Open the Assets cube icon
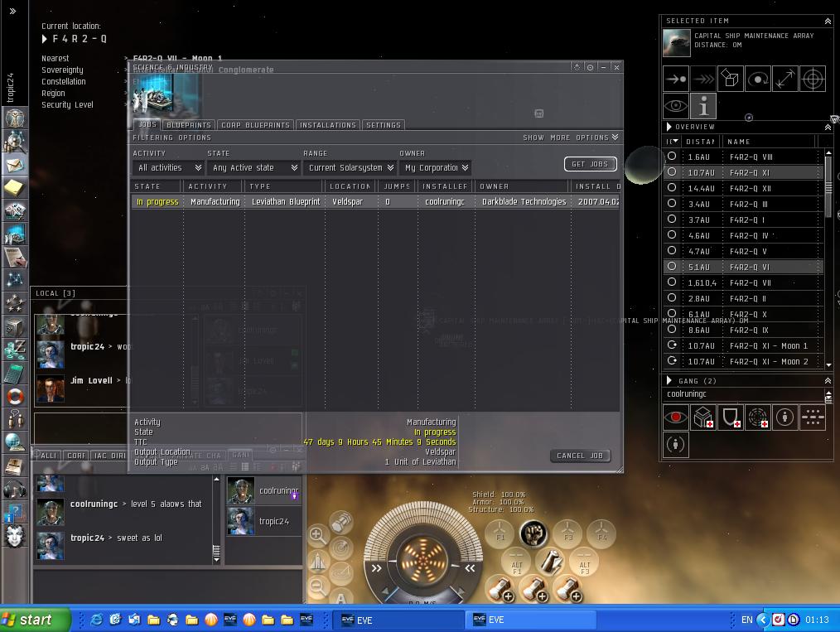Screen dimensions: 840x632 point(14,326)
